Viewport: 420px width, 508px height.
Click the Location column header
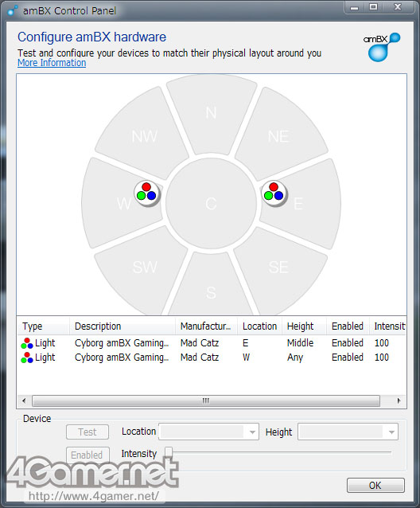(x=260, y=326)
